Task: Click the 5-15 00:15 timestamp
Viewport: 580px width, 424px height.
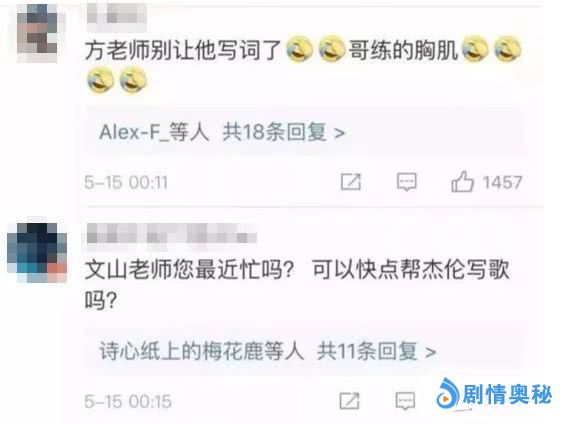Action: point(128,401)
